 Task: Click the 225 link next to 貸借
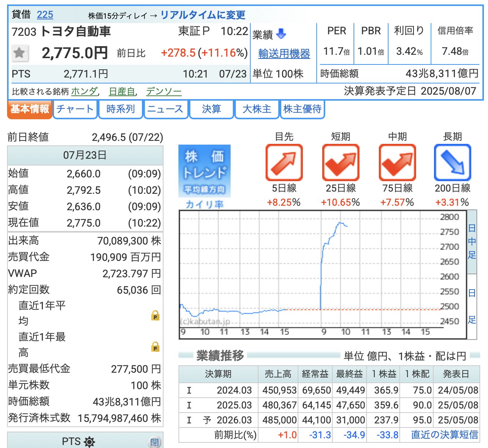(x=45, y=15)
